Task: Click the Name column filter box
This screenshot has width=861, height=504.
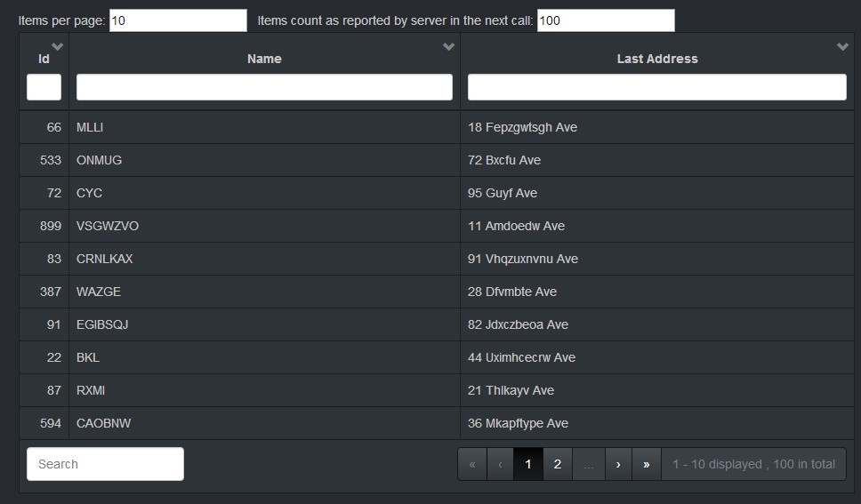Action: click(264, 87)
